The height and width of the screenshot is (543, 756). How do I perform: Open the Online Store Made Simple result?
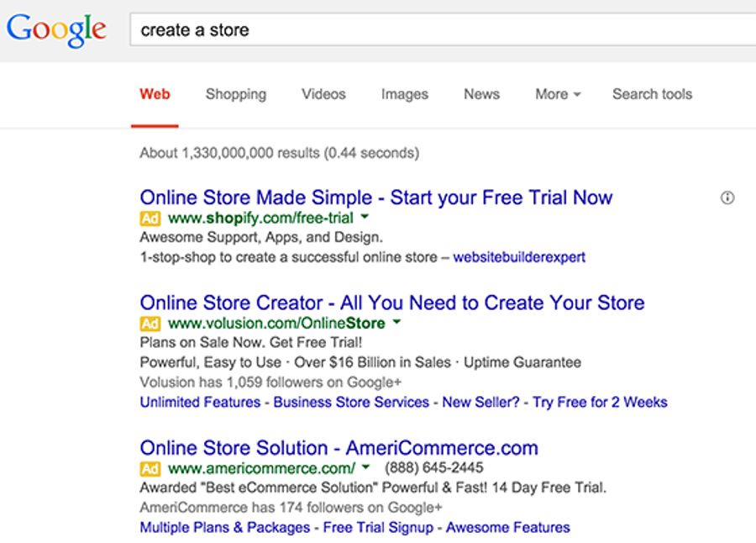[375, 198]
